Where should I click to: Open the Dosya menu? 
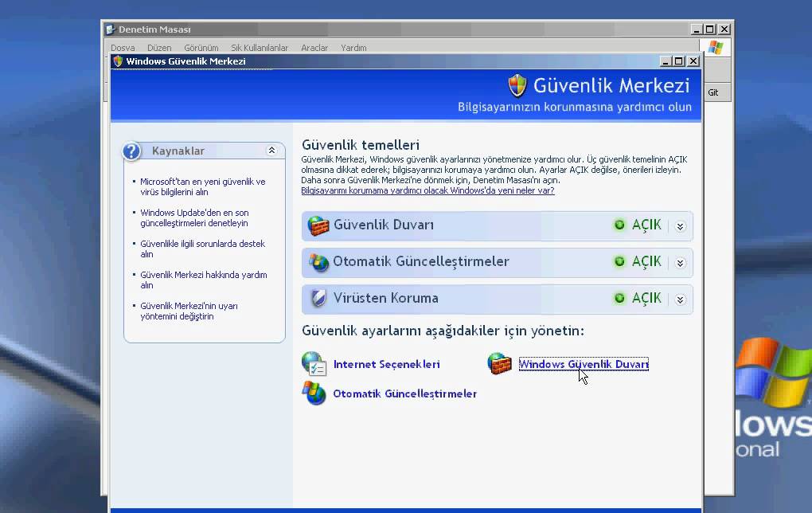[x=123, y=48]
